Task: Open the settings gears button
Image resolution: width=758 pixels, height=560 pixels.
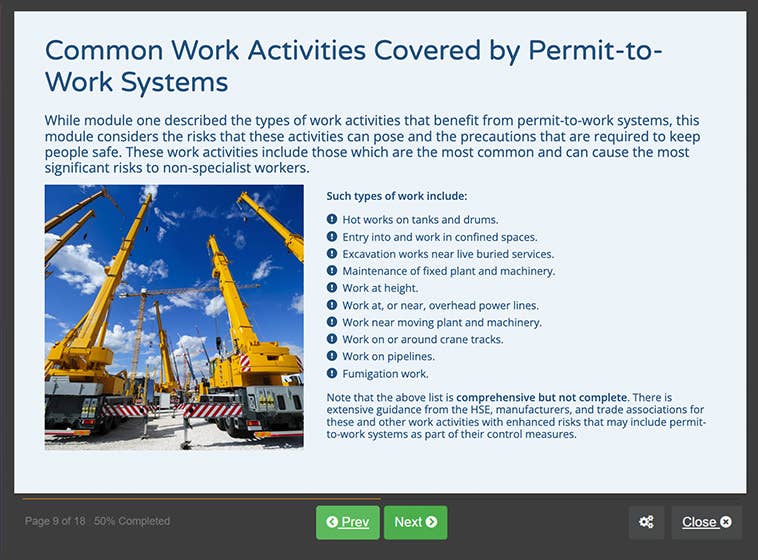Action: pos(646,522)
